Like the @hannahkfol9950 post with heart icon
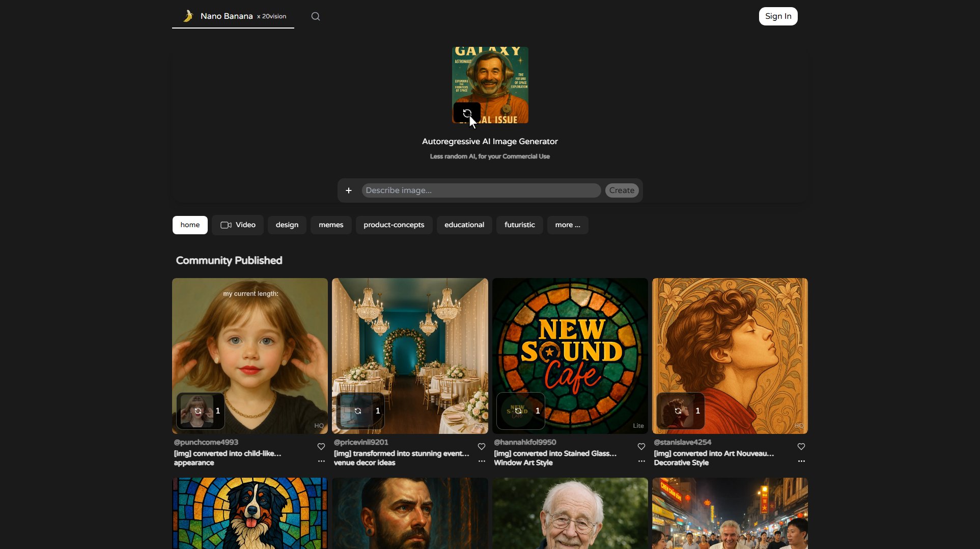 (641, 447)
